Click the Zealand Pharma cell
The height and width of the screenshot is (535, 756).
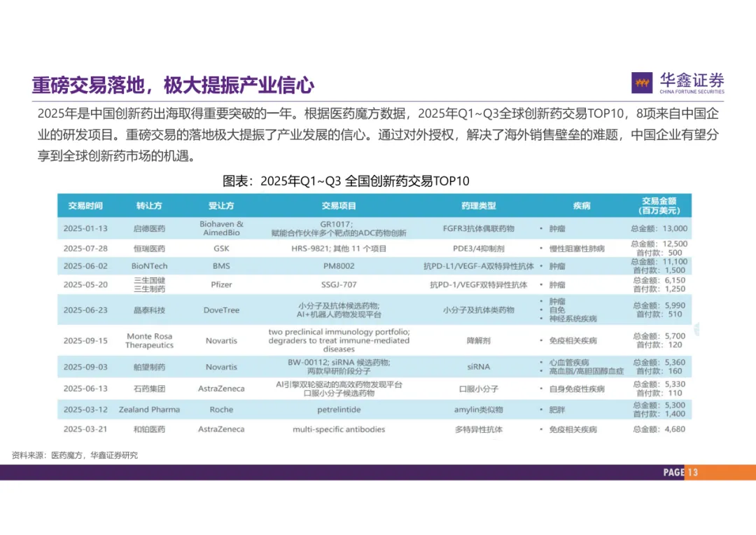click(150, 410)
